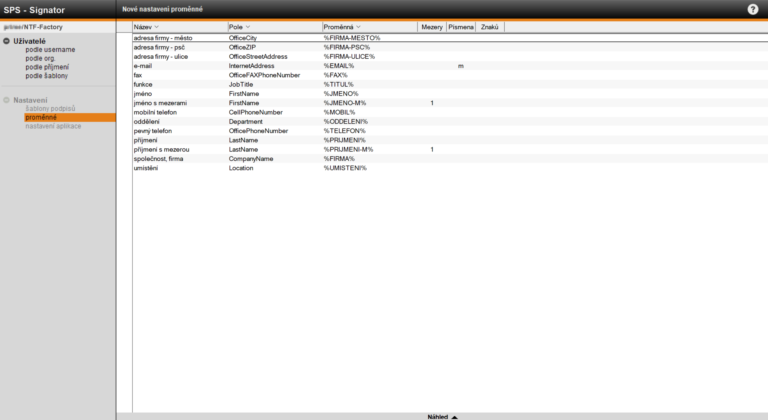Viewport: 768px width, 420px height.
Task: Select the proměnné menu item
Action: [x=41, y=117]
